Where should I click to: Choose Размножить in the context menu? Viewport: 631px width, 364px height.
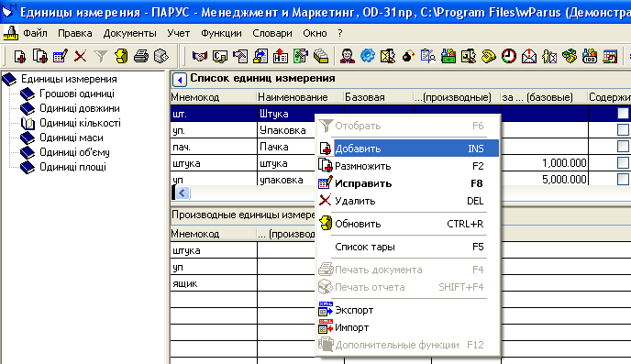click(x=407, y=166)
